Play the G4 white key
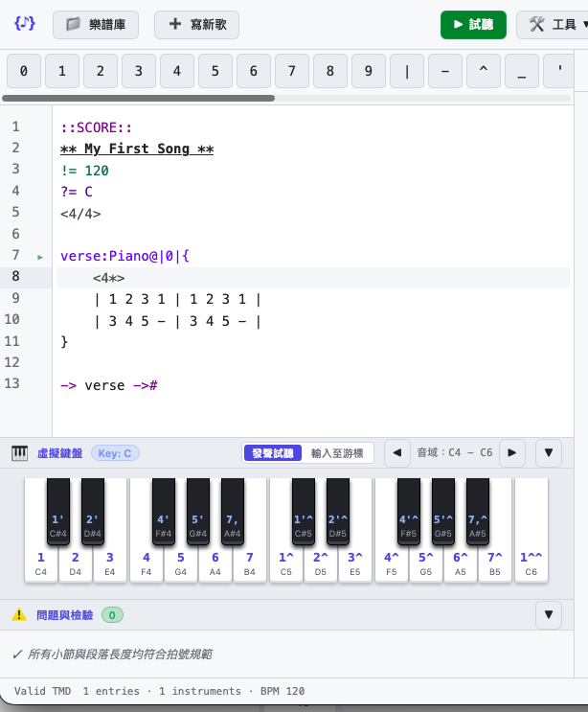 click(181, 563)
